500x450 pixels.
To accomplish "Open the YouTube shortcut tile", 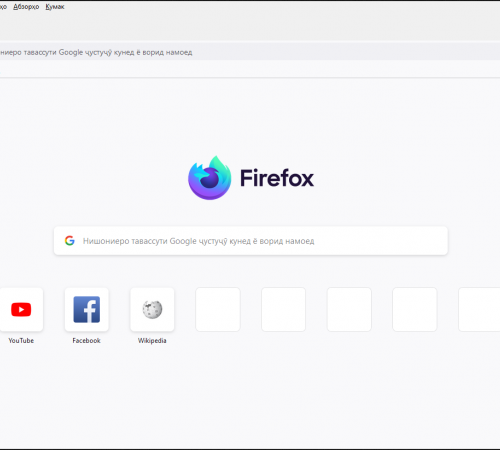I will click(21, 309).
